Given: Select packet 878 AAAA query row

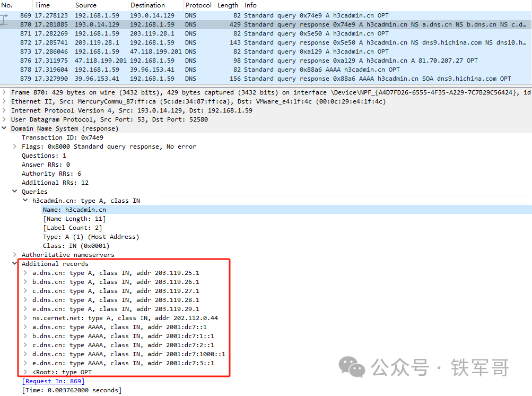Looking at the screenshot, I should (x=266, y=70).
